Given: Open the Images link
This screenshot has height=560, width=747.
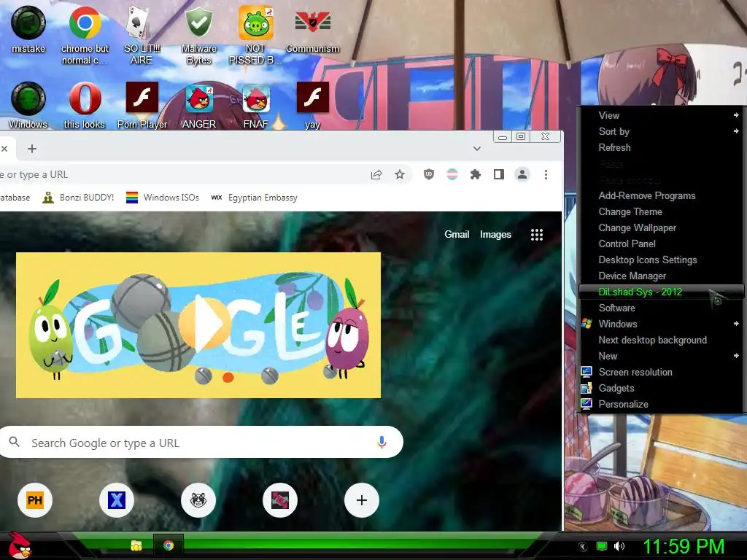Looking at the screenshot, I should [495, 234].
